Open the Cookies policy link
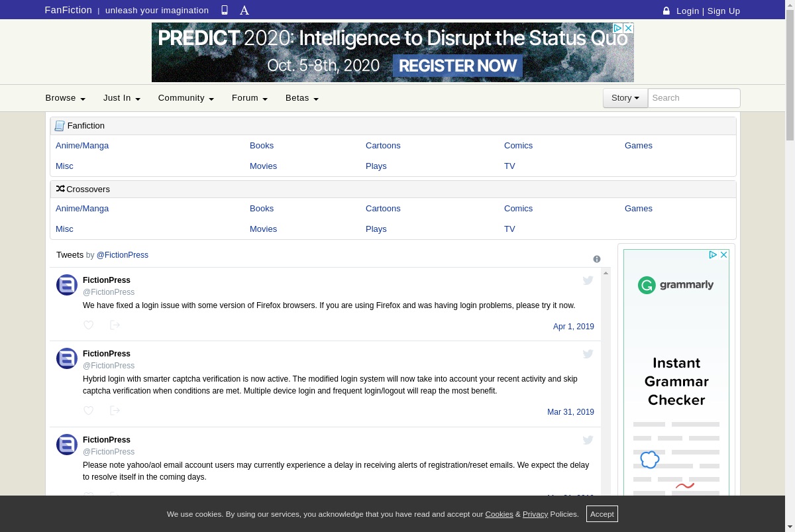The height and width of the screenshot is (532, 795). point(499,514)
